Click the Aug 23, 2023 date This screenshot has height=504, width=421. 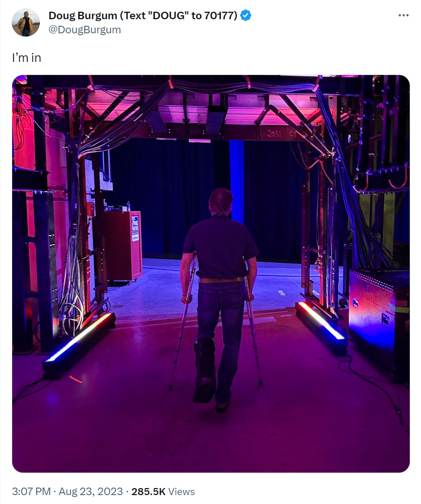90,491
